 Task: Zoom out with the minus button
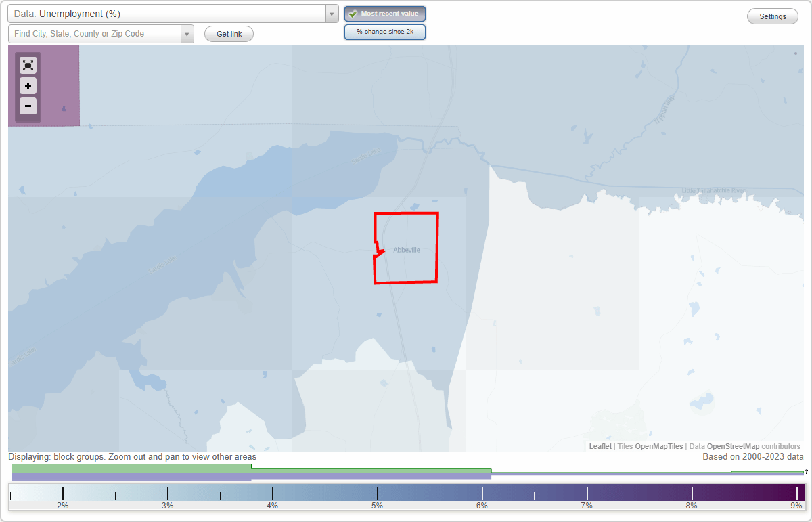point(28,106)
